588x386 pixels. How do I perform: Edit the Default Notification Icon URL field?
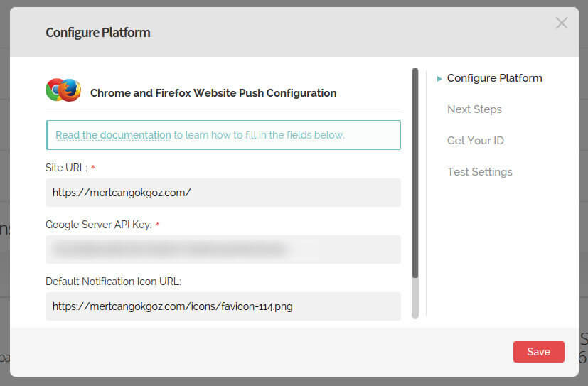tap(223, 306)
